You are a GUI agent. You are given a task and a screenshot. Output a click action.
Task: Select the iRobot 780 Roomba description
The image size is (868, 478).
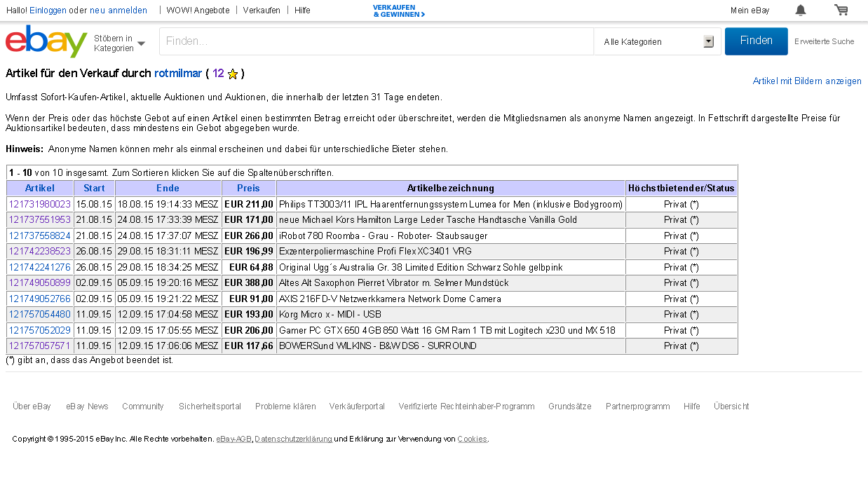pos(383,236)
